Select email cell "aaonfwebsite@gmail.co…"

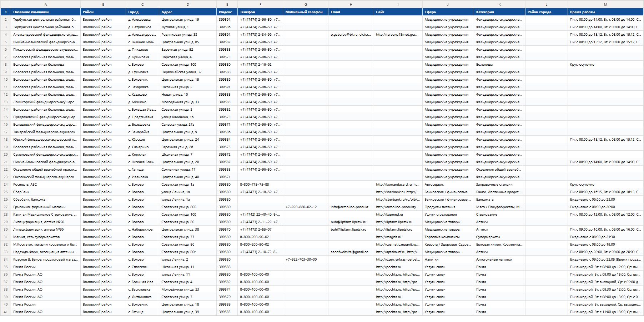351,252
